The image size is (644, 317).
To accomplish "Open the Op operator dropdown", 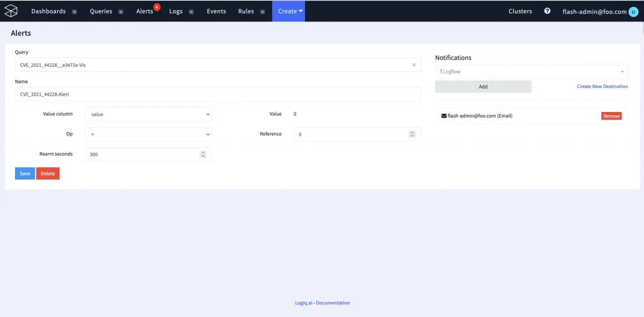I will point(148,135).
